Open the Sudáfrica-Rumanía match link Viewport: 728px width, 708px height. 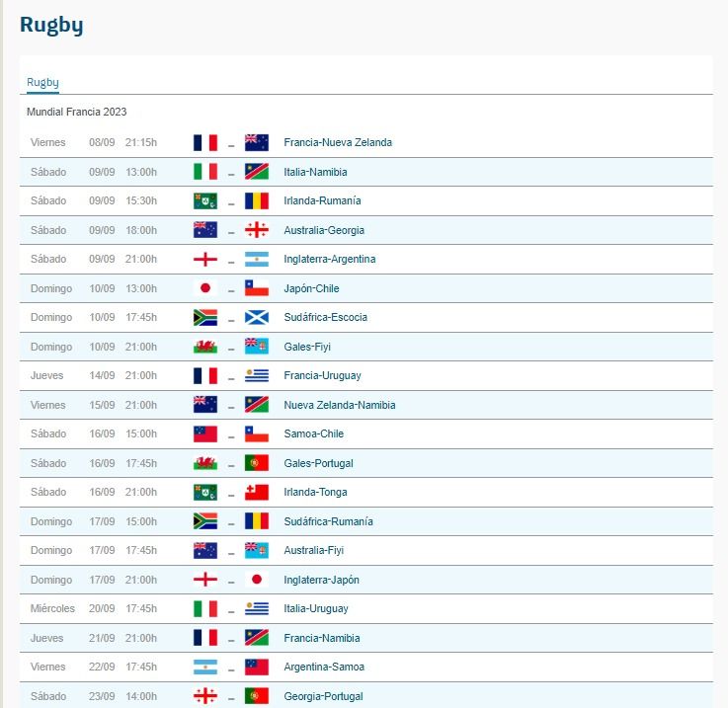click(328, 521)
